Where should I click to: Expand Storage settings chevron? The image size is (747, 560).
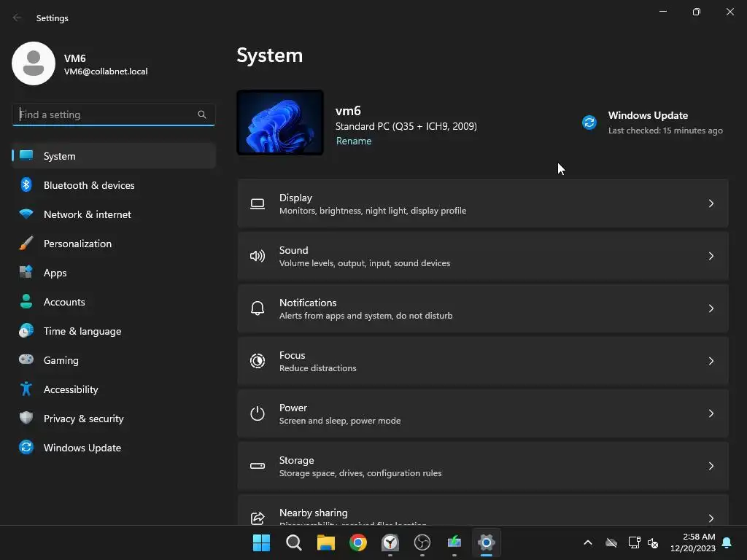coord(711,466)
